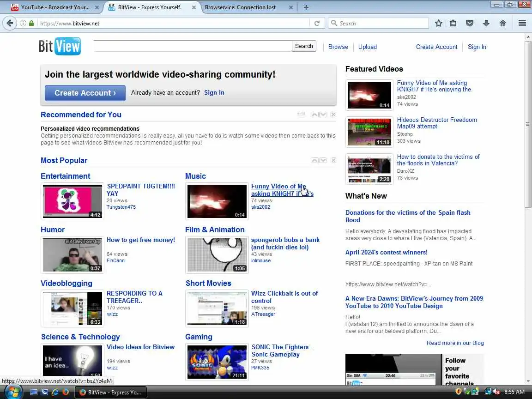Screen dimensions: 532x399
Task: Open 'Video Ideas for Bitview' title
Action: click(140, 347)
